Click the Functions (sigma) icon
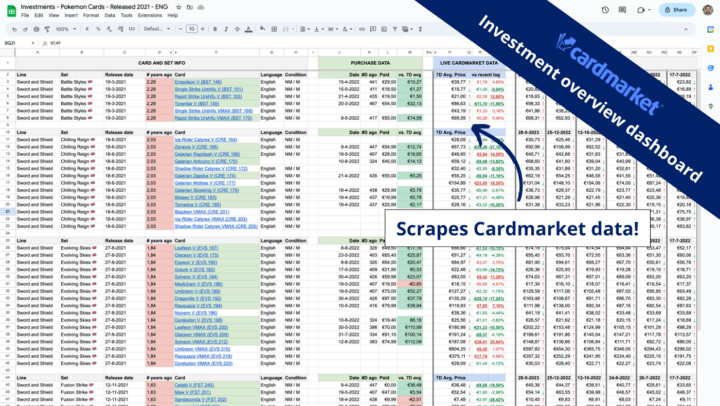This screenshot has height=406, width=720. click(420, 29)
